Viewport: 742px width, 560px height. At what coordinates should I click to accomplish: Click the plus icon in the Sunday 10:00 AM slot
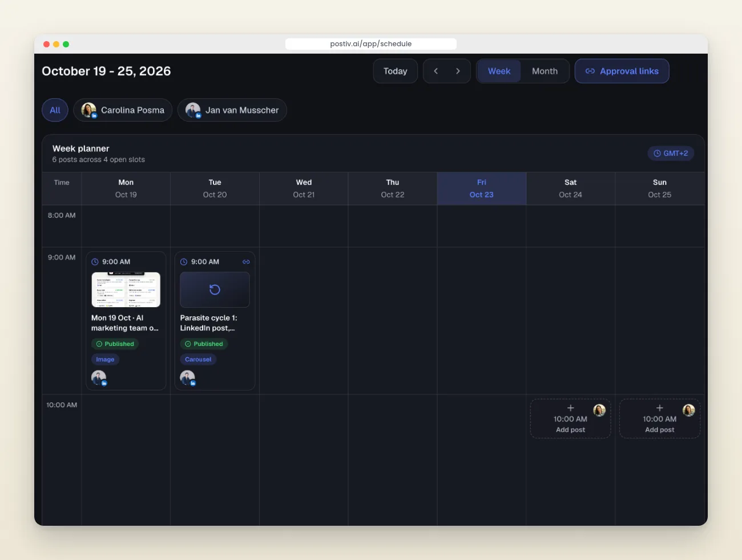coord(659,408)
